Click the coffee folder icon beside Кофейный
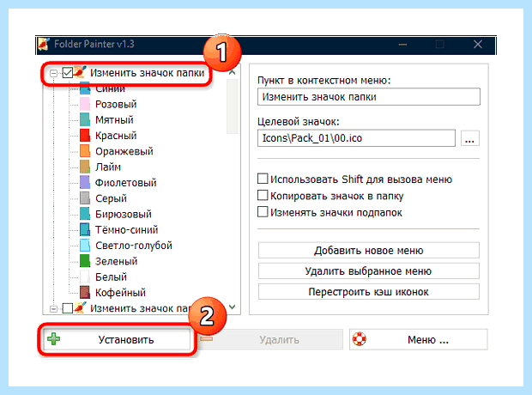Viewport: 532px width, 395px height. pos(85,293)
